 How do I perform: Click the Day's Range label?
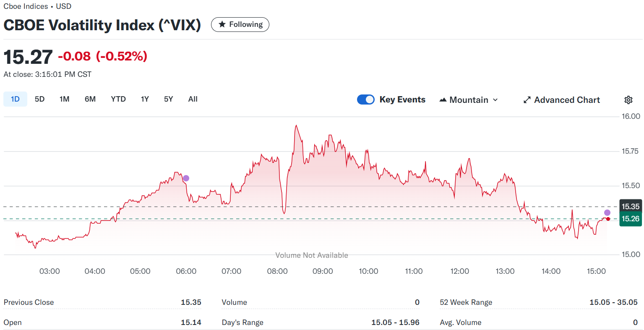coord(242,322)
